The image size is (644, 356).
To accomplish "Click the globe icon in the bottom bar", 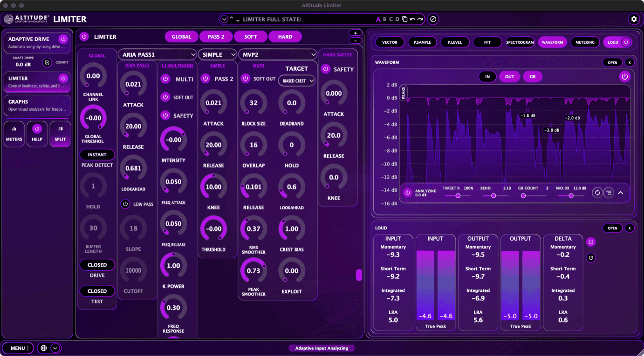I will (44, 348).
